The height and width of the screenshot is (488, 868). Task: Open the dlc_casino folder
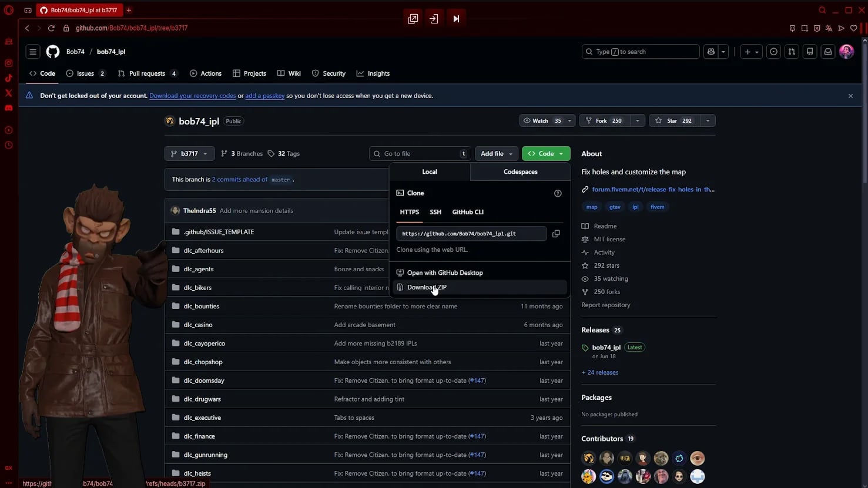click(x=198, y=325)
